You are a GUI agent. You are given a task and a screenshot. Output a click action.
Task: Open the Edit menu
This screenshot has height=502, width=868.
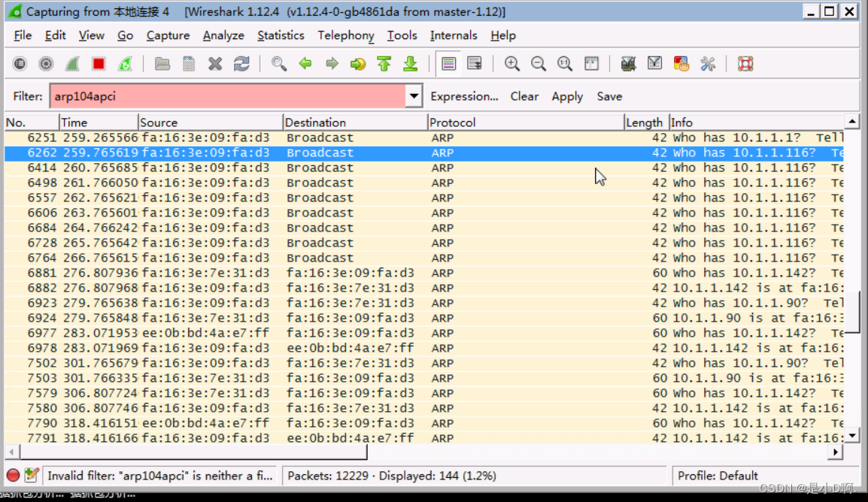[56, 35]
